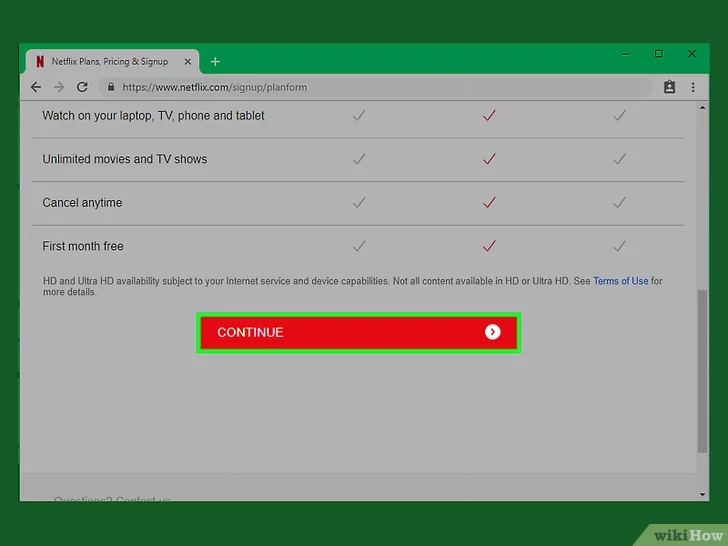Click 'Watch on your laptop, TV, phone and tablet' text
The width and height of the screenshot is (728, 546).
point(153,116)
